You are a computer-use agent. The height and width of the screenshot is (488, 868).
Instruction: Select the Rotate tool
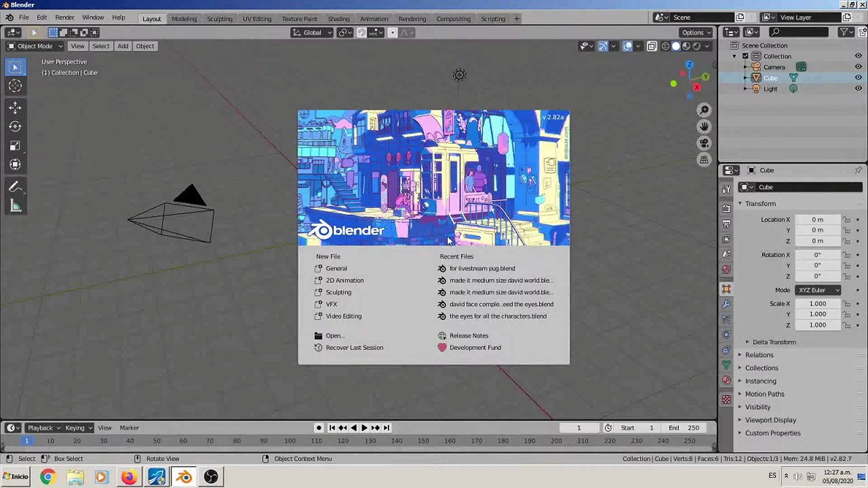point(15,126)
